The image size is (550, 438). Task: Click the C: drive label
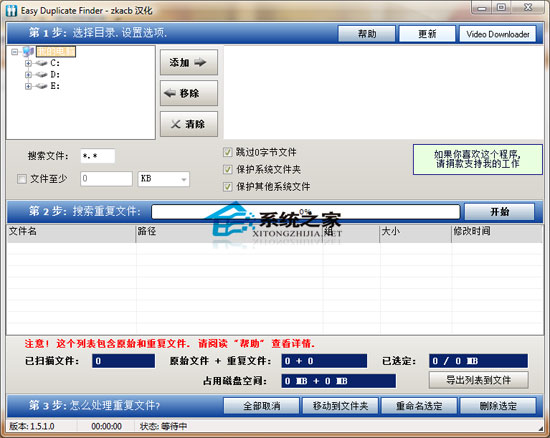click(55, 63)
